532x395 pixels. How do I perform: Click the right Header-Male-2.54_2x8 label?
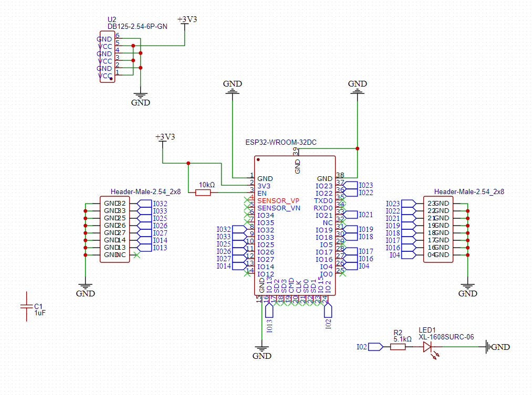pyautogui.click(x=469, y=192)
